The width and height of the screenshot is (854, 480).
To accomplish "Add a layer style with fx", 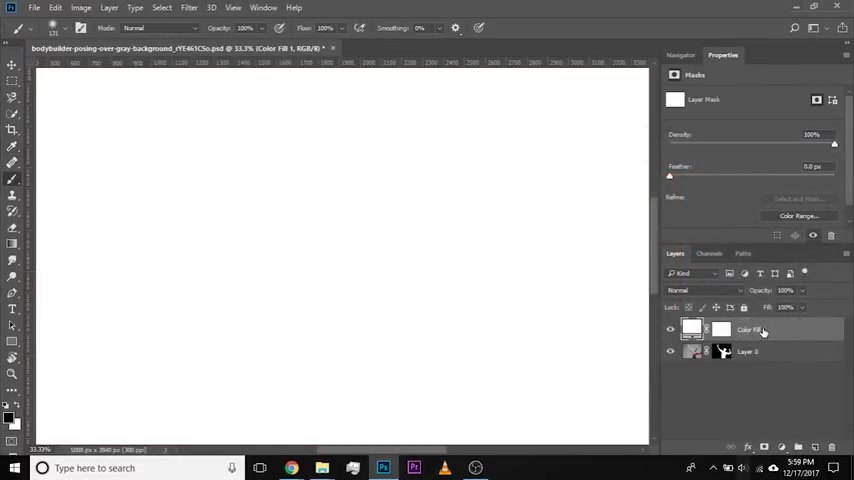I will (x=748, y=447).
